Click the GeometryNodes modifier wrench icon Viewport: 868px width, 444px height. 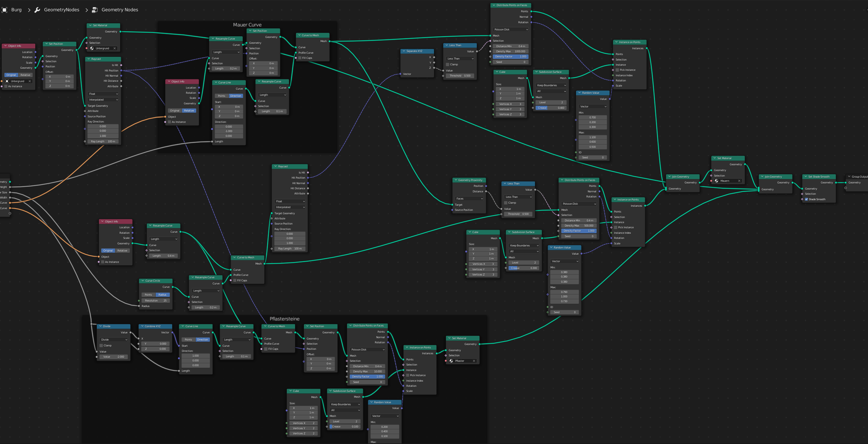[x=37, y=10]
